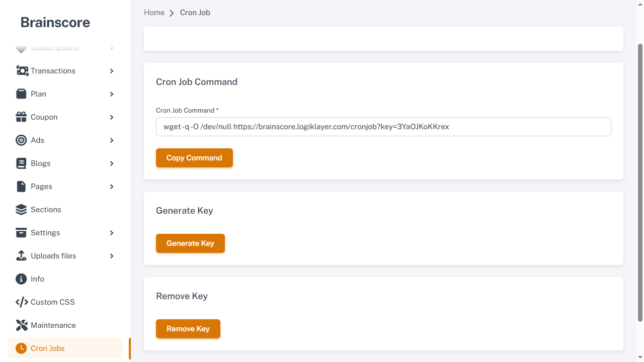Expand the Blogs submenu chevron

112,163
